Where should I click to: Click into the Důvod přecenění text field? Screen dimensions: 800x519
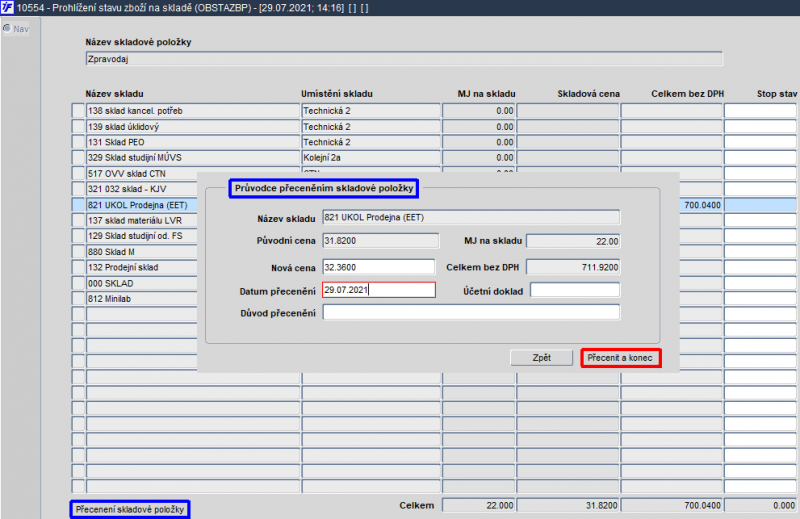[x=470, y=313]
